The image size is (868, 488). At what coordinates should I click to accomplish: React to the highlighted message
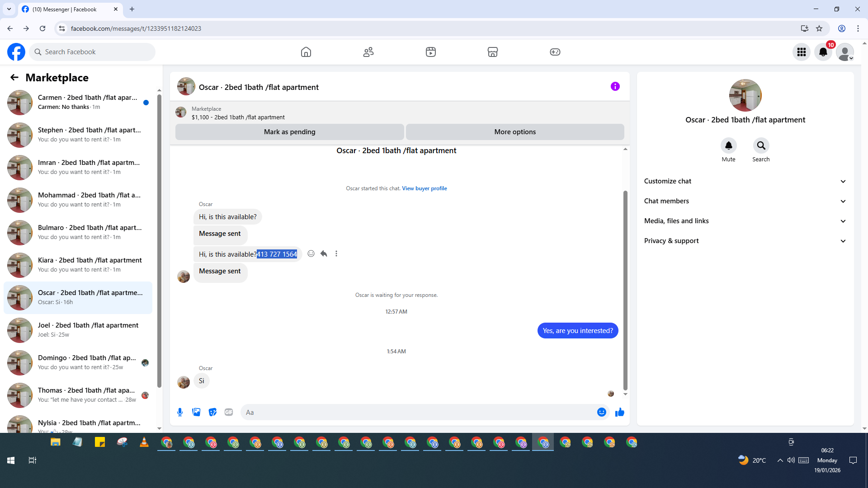[311, 253]
